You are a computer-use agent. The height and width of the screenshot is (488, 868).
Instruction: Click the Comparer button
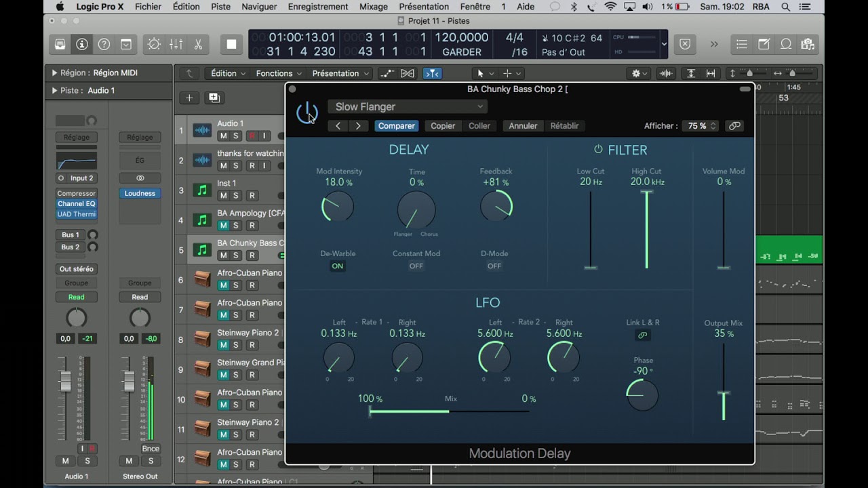396,125
